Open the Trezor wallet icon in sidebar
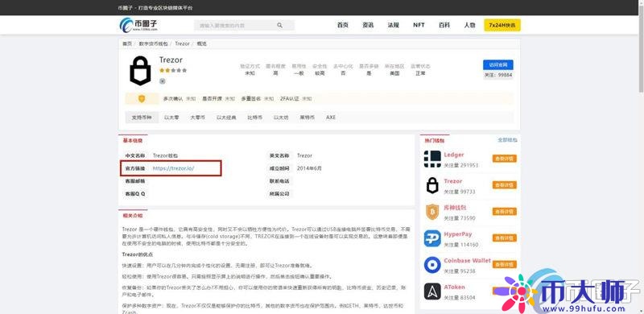The image size is (644, 314). pyautogui.click(x=432, y=185)
